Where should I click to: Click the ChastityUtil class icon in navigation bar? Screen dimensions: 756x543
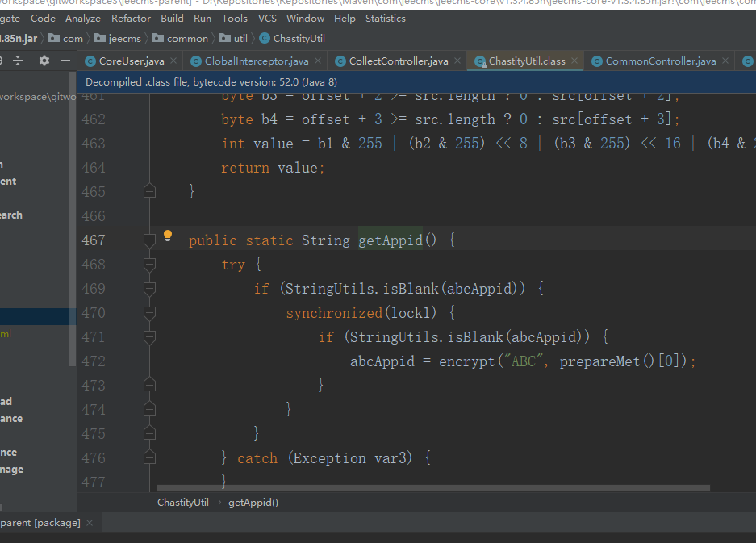[x=265, y=38]
